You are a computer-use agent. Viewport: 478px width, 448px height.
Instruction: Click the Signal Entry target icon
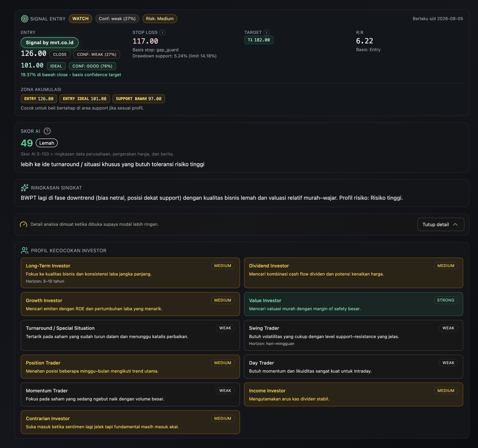point(24,19)
